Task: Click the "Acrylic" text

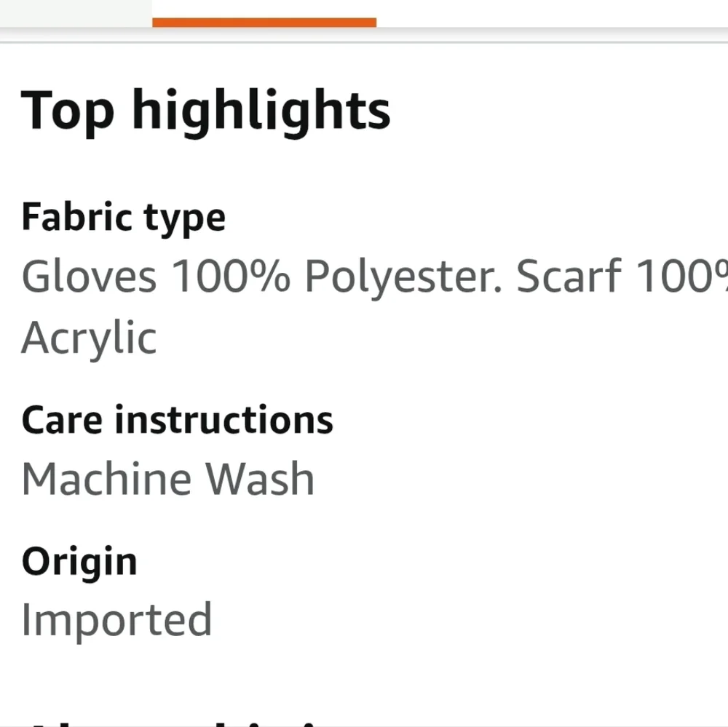Action: (x=89, y=338)
